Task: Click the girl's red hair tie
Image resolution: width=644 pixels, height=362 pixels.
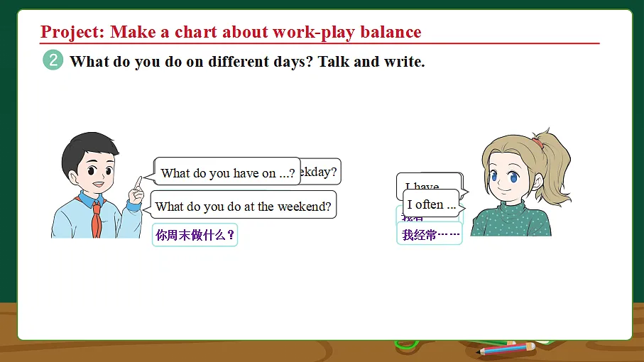Action: (537, 143)
